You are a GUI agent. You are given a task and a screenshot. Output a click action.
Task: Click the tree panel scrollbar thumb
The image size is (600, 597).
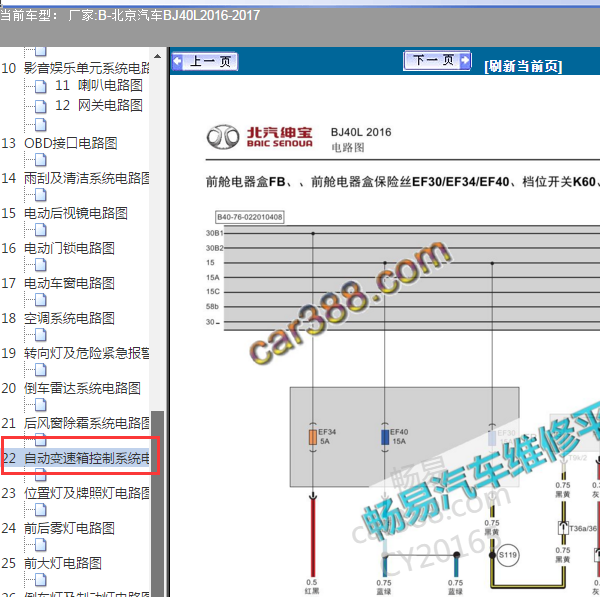[157, 503]
